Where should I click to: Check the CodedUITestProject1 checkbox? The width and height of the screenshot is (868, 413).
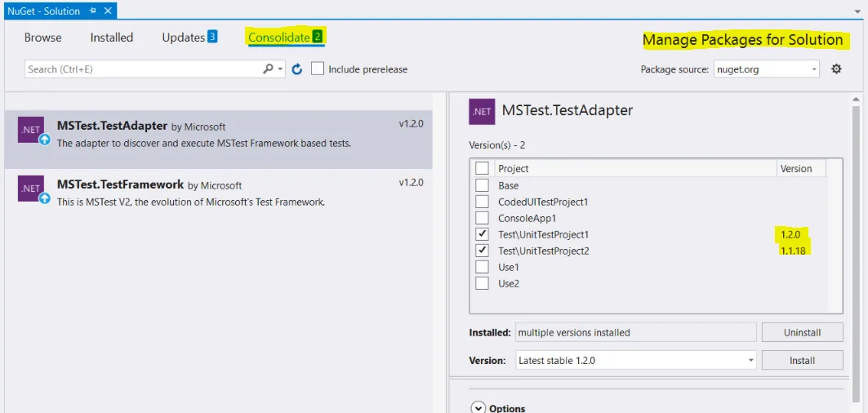click(x=482, y=202)
